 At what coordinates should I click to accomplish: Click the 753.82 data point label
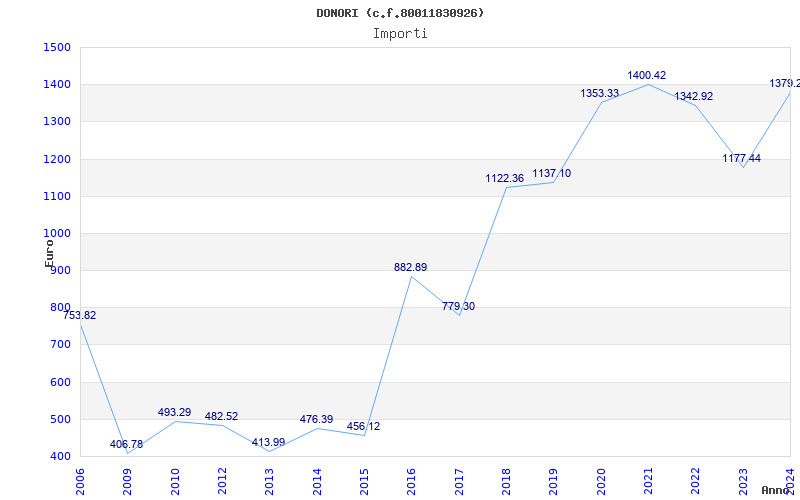(80, 315)
